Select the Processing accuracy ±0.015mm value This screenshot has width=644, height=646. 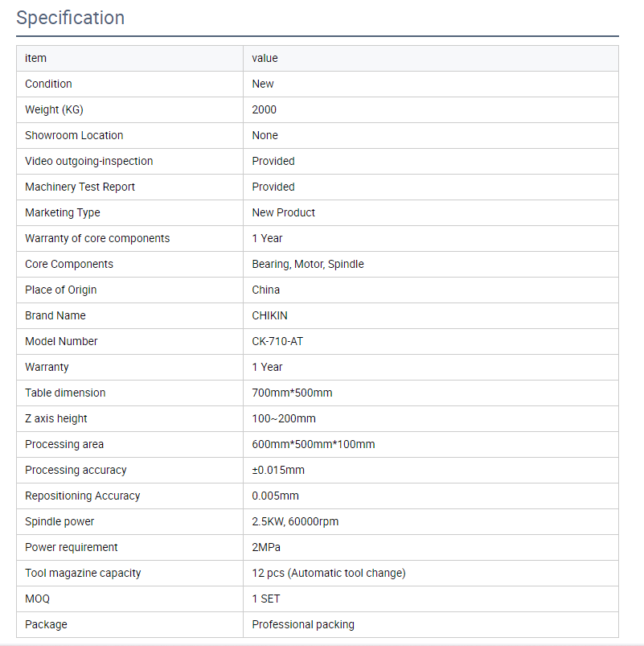278,470
